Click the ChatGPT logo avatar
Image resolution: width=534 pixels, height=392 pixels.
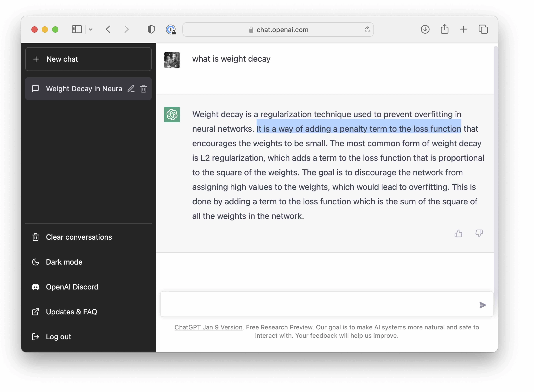172,114
